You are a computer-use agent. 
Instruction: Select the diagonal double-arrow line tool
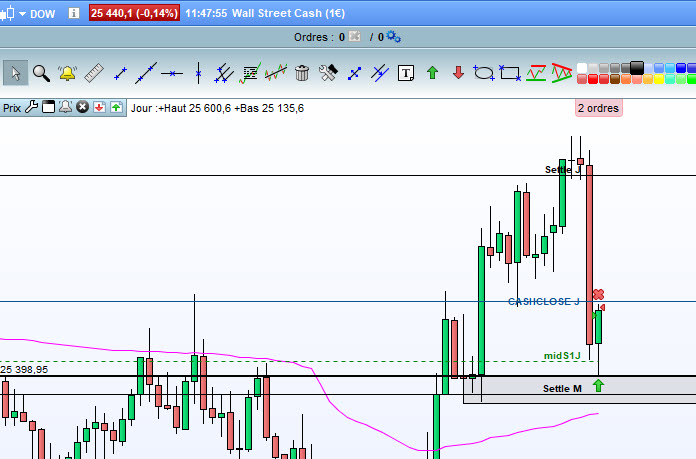pos(354,73)
